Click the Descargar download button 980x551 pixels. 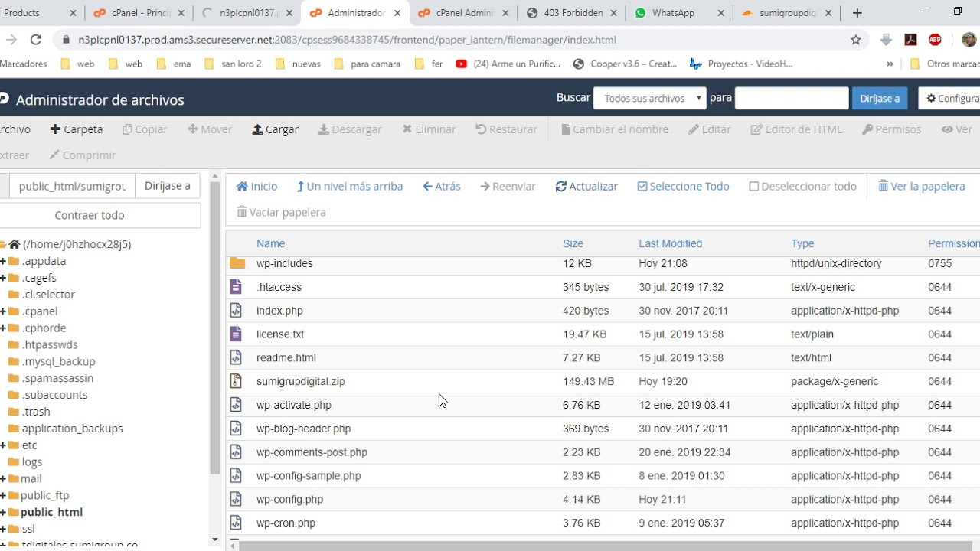(350, 129)
